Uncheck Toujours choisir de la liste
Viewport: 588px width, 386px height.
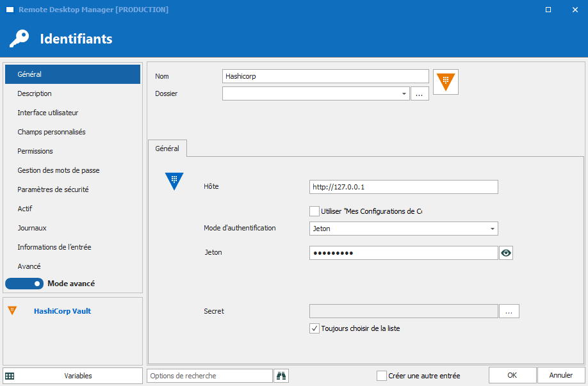pyautogui.click(x=314, y=328)
